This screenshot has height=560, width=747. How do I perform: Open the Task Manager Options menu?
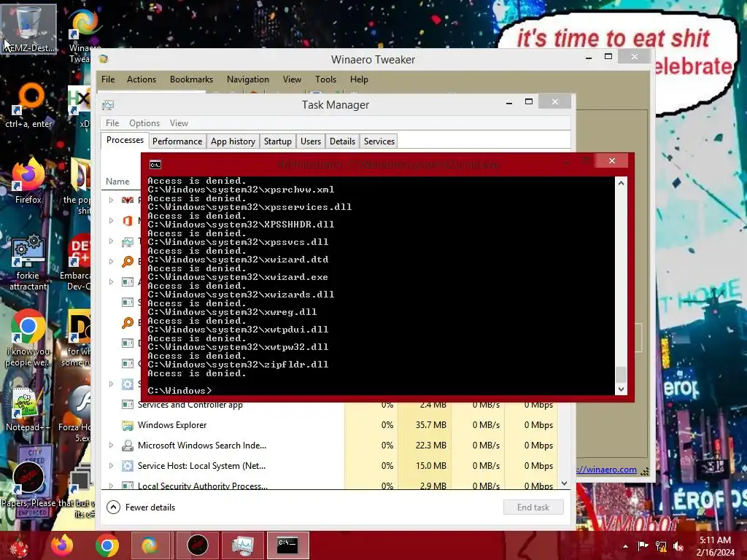[144, 123]
